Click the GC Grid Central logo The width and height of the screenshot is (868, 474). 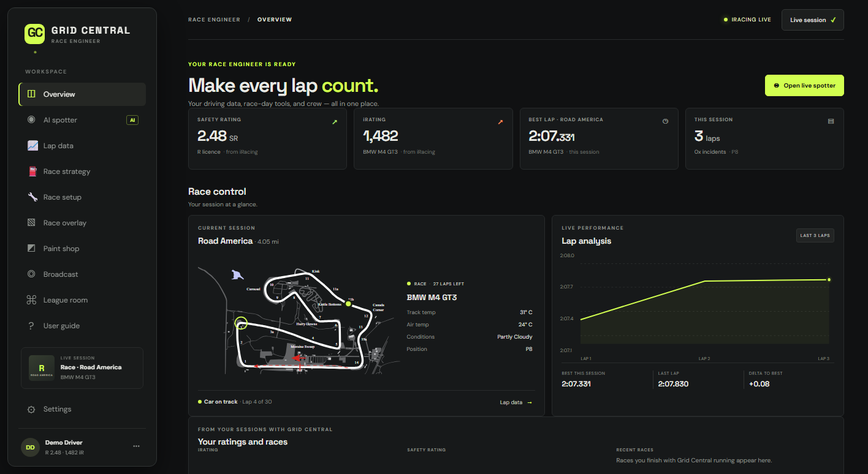[x=35, y=34]
